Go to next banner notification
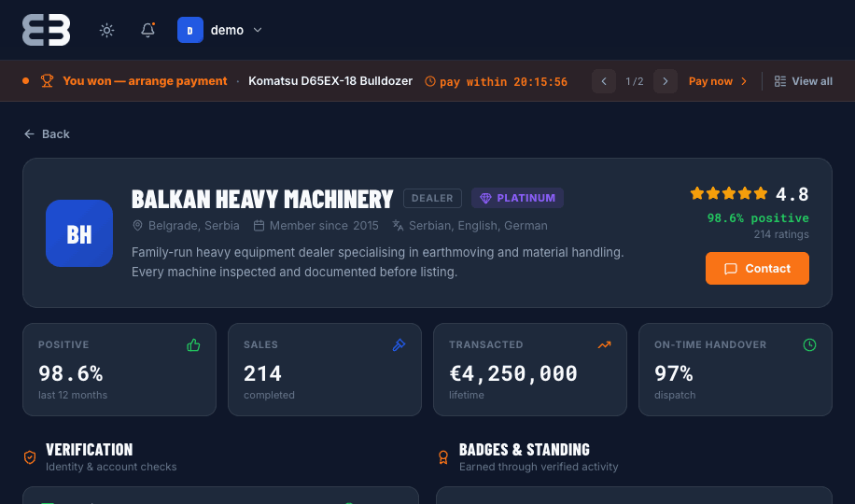 pos(666,81)
